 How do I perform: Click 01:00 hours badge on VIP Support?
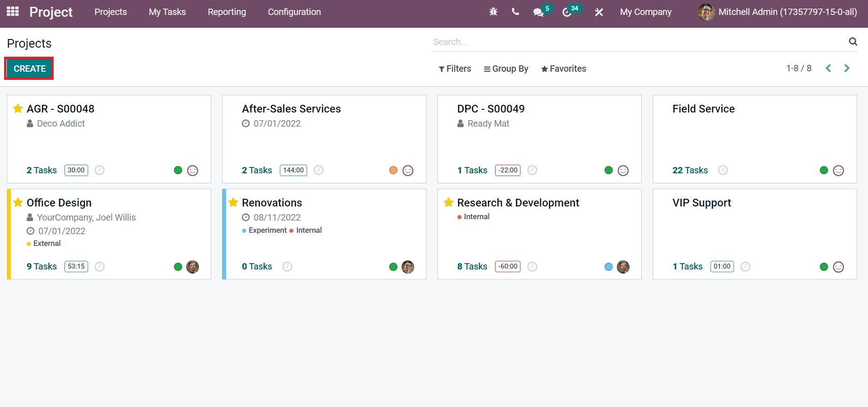[722, 266]
